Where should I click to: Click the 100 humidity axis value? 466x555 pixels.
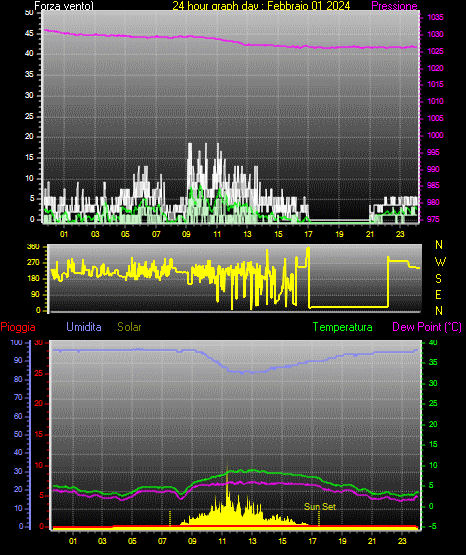coord(16,343)
